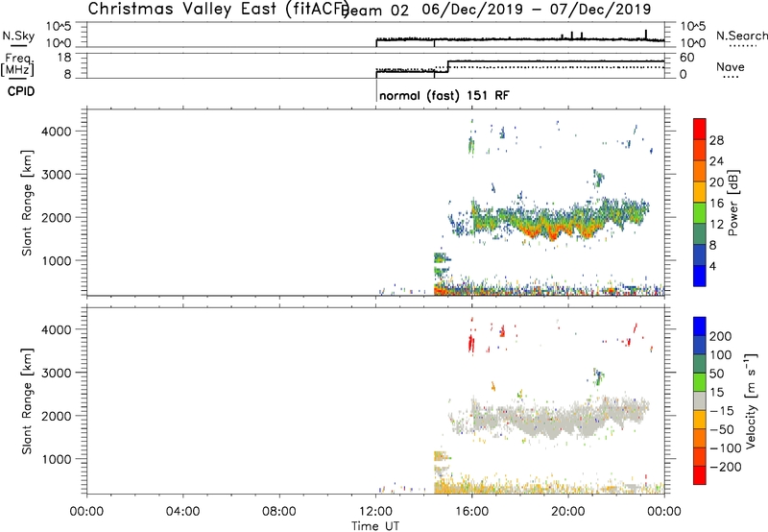Click the '4000' tick on the Power panel

56,132
